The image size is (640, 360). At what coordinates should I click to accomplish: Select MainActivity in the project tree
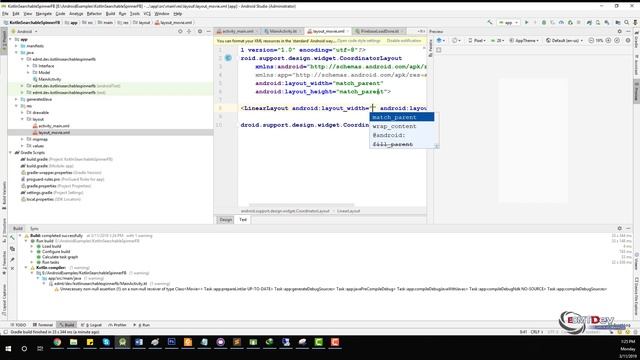coord(50,79)
